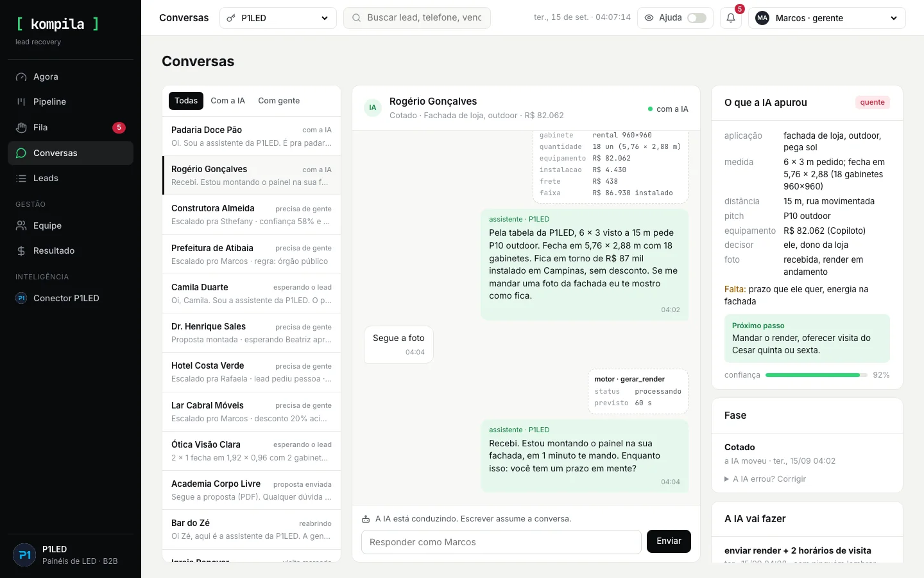The image size is (924, 578).
Task: Open the Equipe team icon
Action: (21, 225)
